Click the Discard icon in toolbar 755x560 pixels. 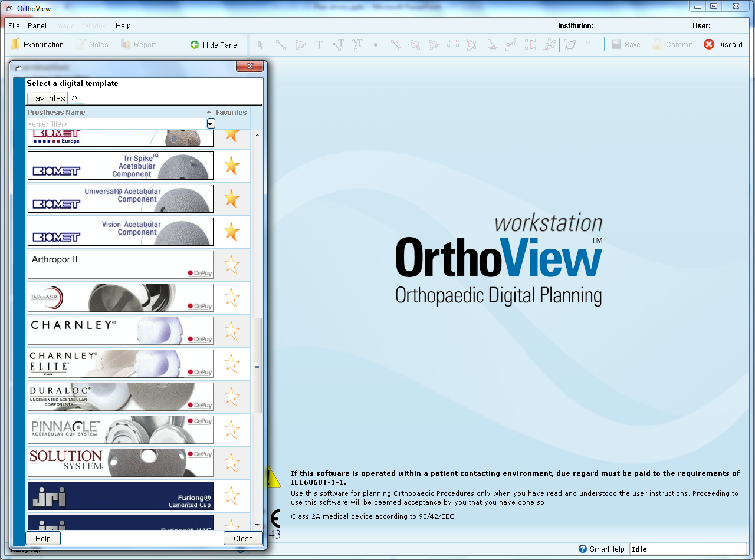coord(708,45)
